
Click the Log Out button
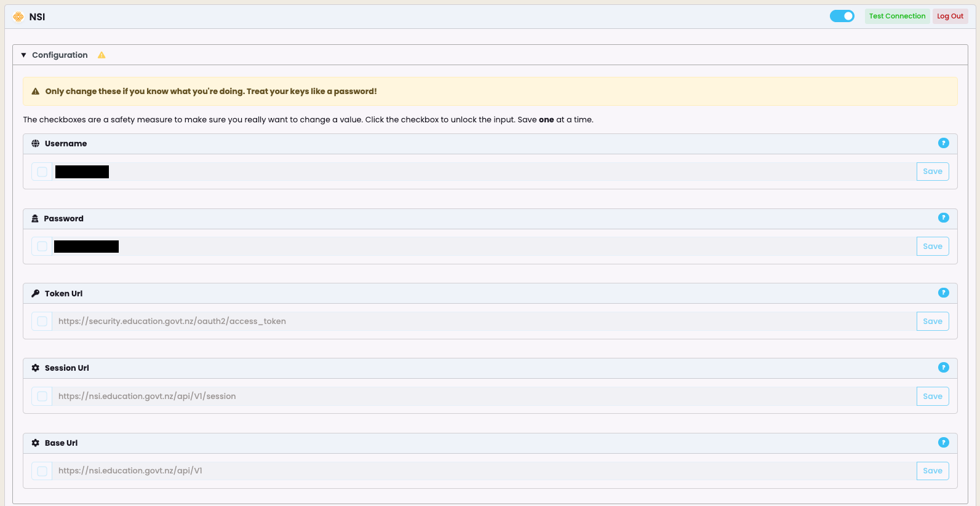(950, 17)
